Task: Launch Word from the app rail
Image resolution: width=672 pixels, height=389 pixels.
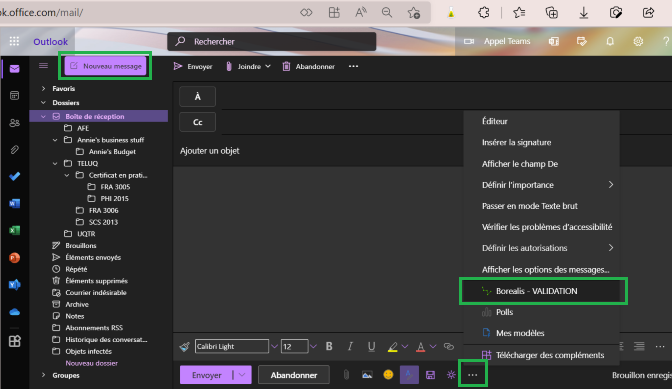Action: click(x=15, y=203)
